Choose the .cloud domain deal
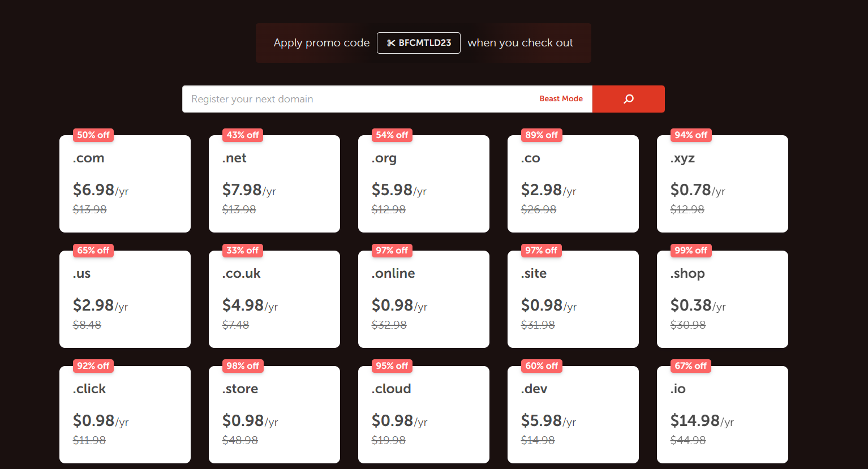Screen dimensions: 868x469 pyautogui.click(x=424, y=415)
